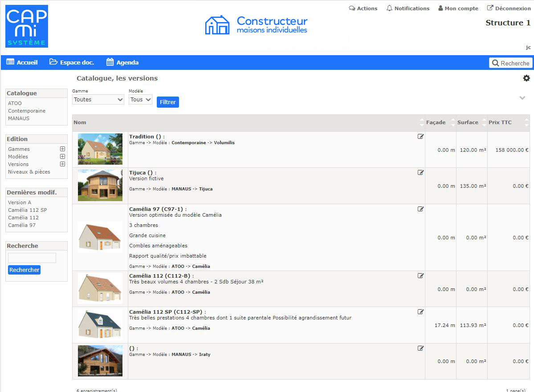The image size is (534, 392).
Task: Add a new item next to Versions
Action: pyautogui.click(x=62, y=164)
